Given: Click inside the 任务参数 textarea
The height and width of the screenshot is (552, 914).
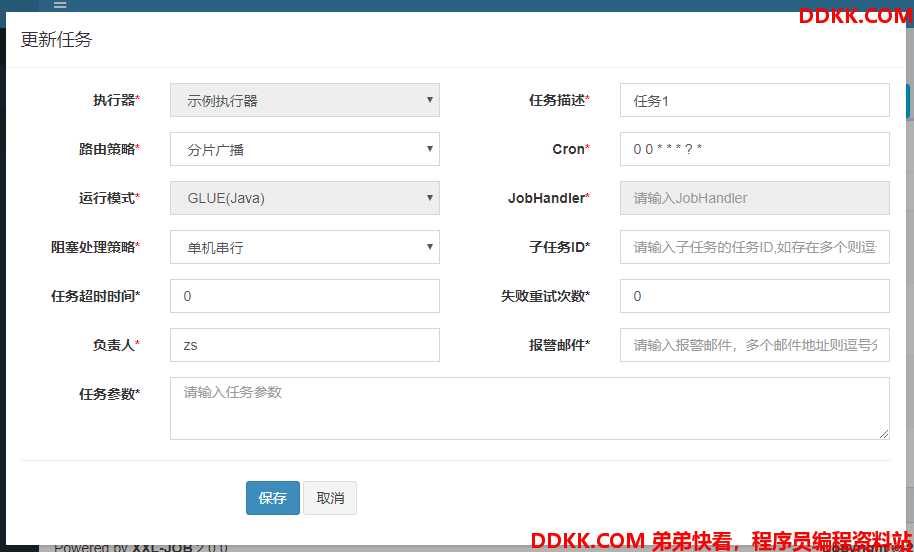Looking at the screenshot, I should [x=529, y=408].
